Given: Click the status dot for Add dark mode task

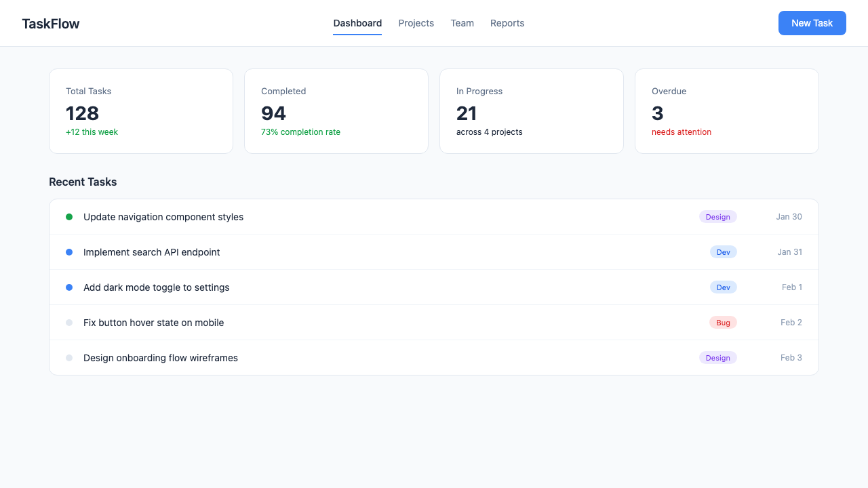Looking at the screenshot, I should pos(69,287).
